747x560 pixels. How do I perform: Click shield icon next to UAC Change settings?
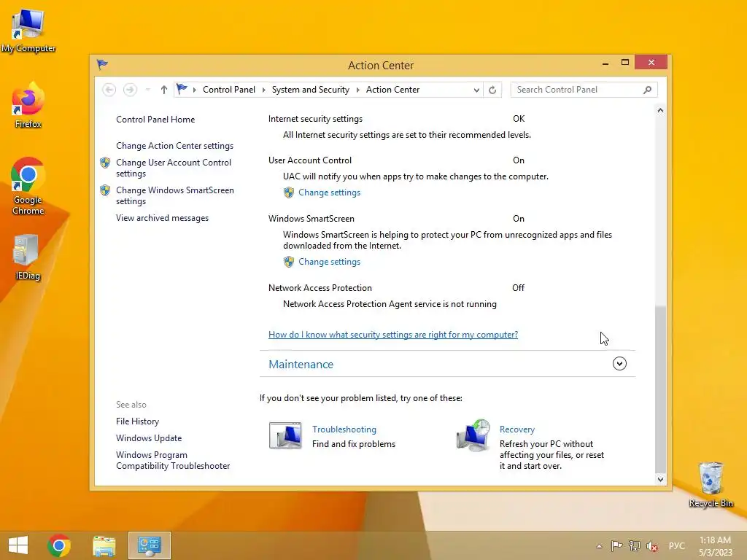(x=289, y=192)
